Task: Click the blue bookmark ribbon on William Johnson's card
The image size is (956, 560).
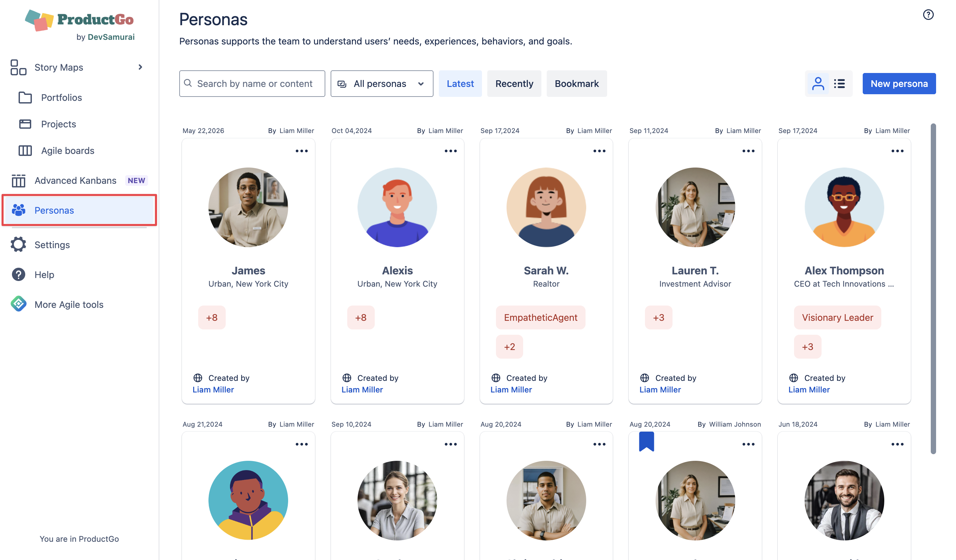Action: click(646, 441)
